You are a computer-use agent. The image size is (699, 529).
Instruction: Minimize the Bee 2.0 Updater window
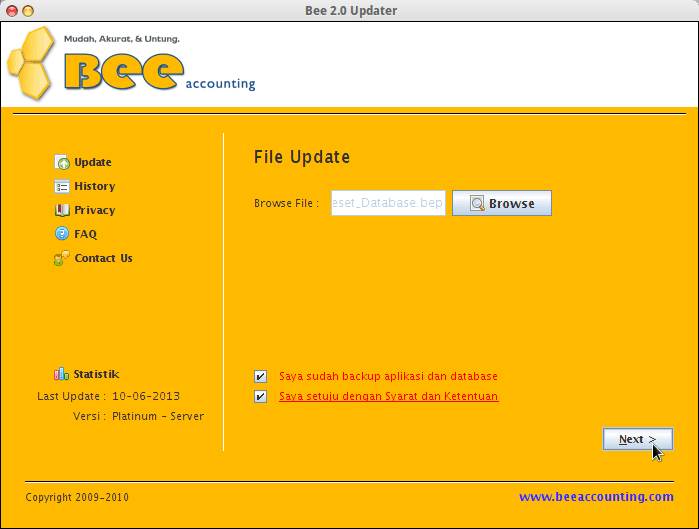(28, 11)
